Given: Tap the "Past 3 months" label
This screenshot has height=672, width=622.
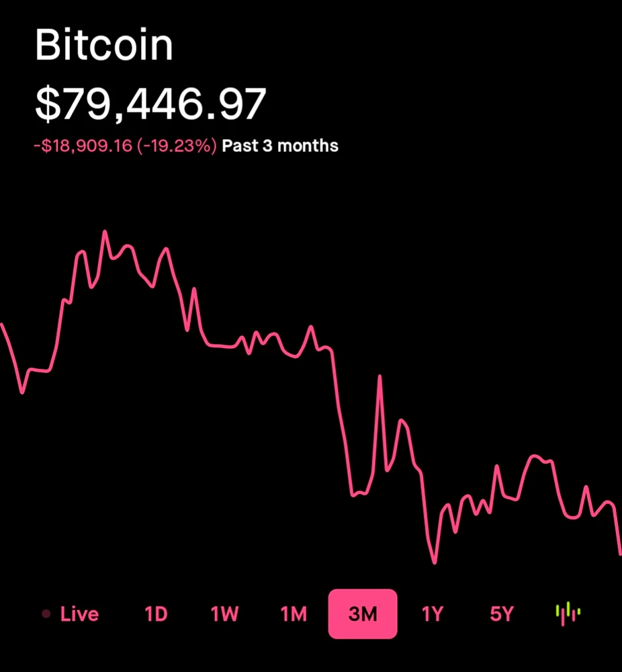Looking at the screenshot, I should point(280,146).
